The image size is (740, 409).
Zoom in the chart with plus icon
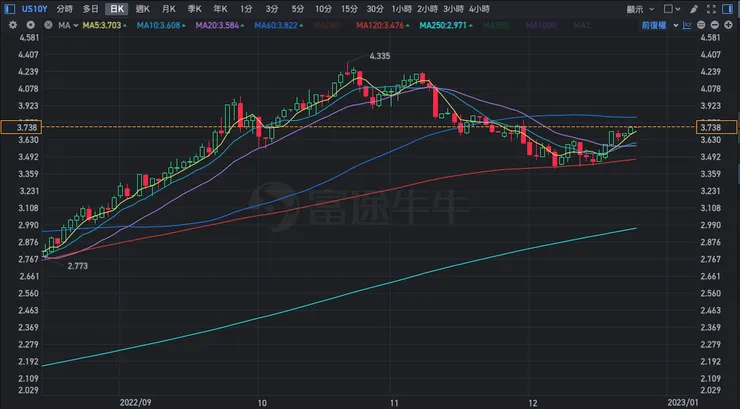pos(728,25)
